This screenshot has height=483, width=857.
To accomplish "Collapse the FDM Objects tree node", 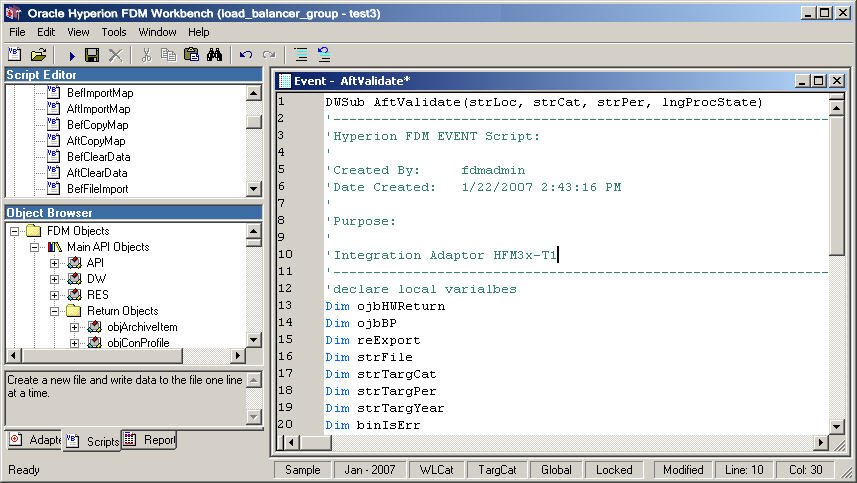I will [x=14, y=231].
